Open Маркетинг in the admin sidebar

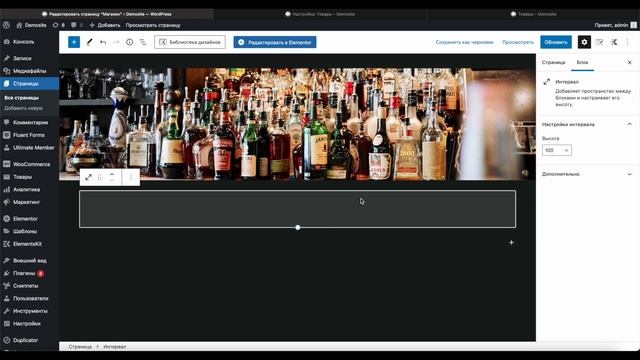pyautogui.click(x=29, y=202)
